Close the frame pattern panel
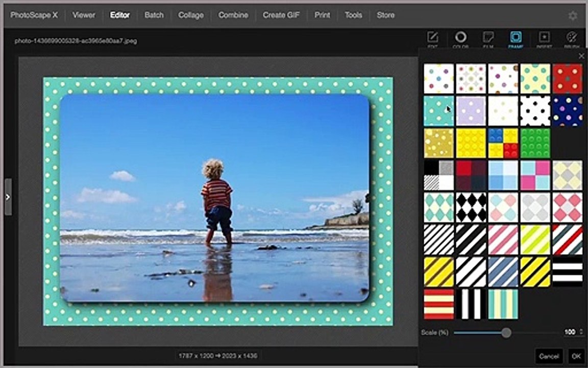This screenshot has height=368, width=588. 581,56
